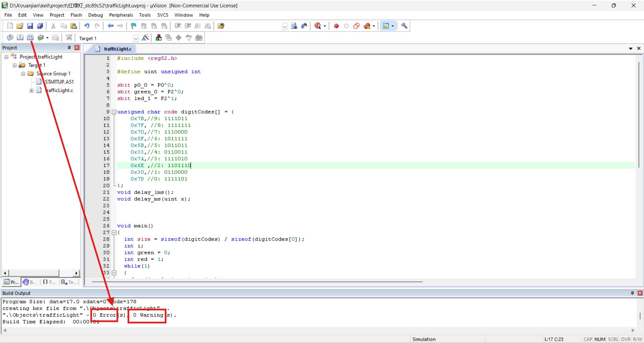Switch to the Functions tab in Project panel
The width and height of the screenshot is (644, 343).
point(49,282)
